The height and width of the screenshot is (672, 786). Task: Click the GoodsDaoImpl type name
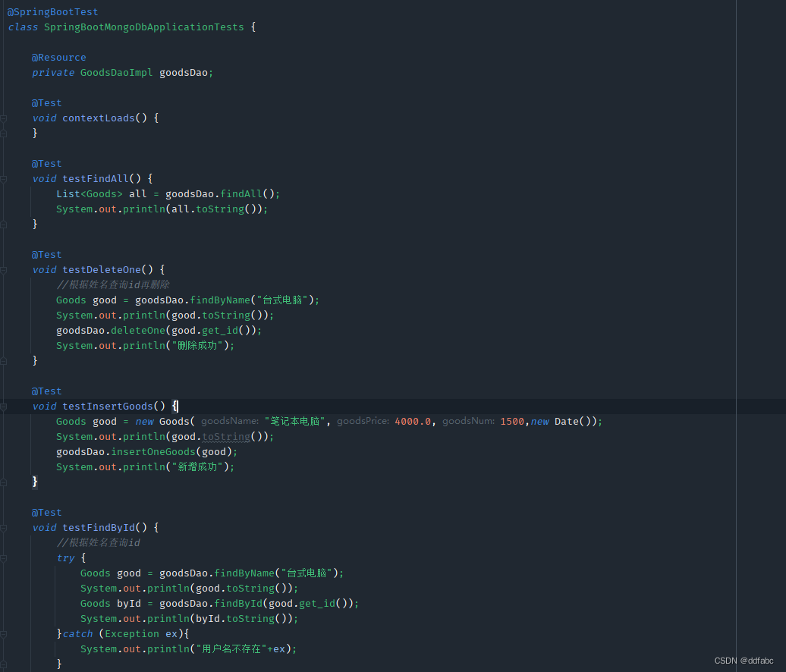point(116,72)
